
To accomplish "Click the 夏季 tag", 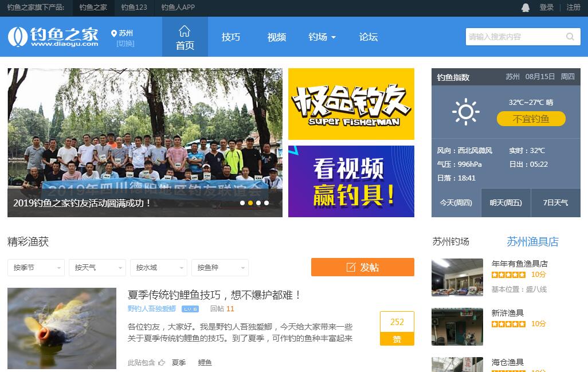I will pos(179,363).
